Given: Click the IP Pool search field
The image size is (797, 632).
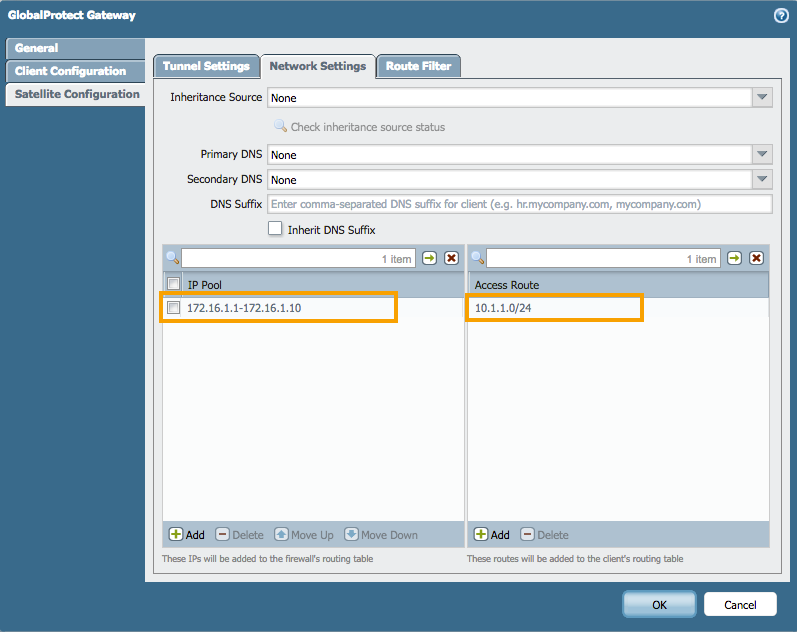Looking at the screenshot, I should [x=298, y=258].
